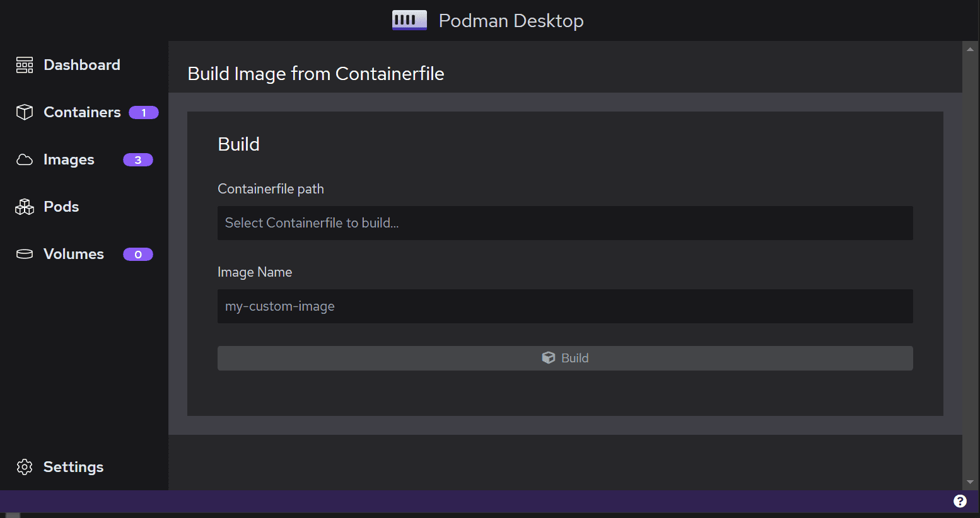
Task: Click the scrollbar down arrow
Action: [970, 482]
